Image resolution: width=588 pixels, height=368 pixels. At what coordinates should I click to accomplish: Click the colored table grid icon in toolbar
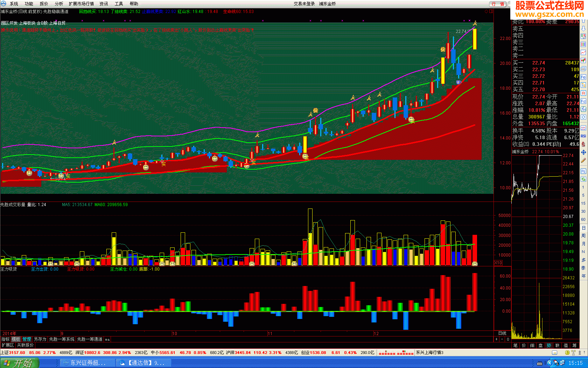583,45
